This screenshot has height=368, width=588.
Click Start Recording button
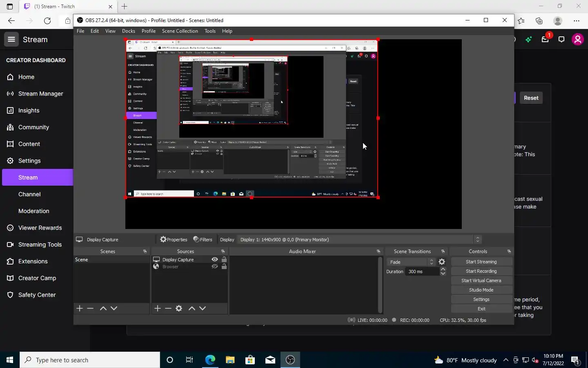pos(481,271)
